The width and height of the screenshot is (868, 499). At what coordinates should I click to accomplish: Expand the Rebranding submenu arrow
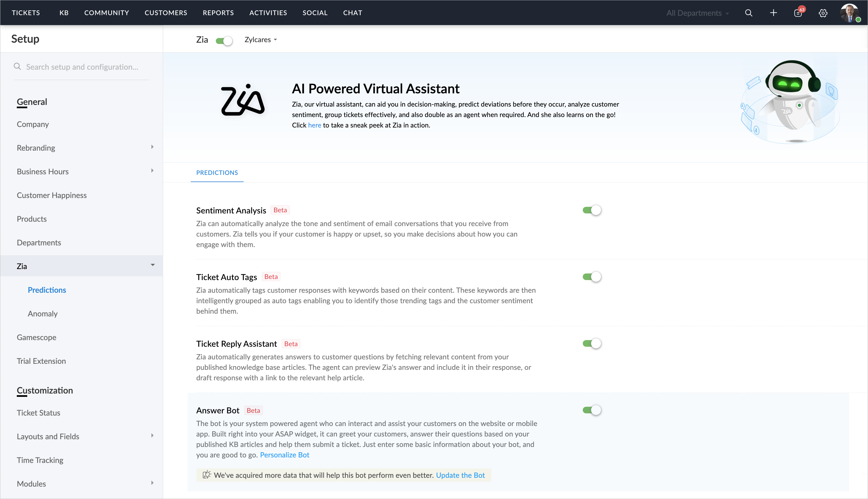tap(153, 147)
